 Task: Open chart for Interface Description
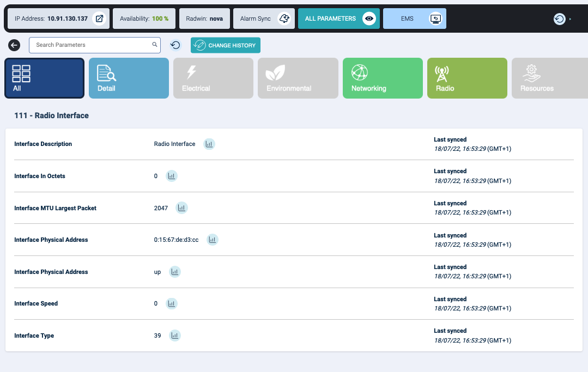(x=209, y=144)
